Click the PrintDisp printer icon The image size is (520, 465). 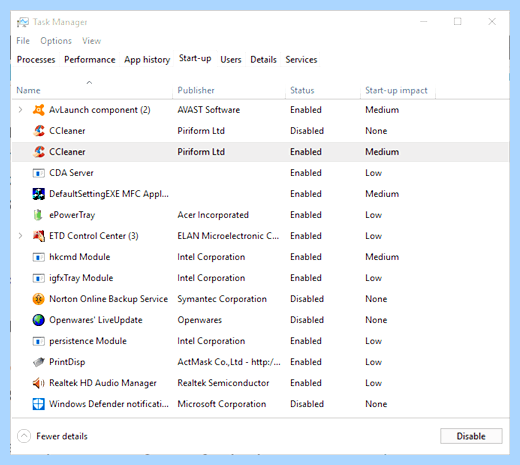pyautogui.click(x=39, y=362)
